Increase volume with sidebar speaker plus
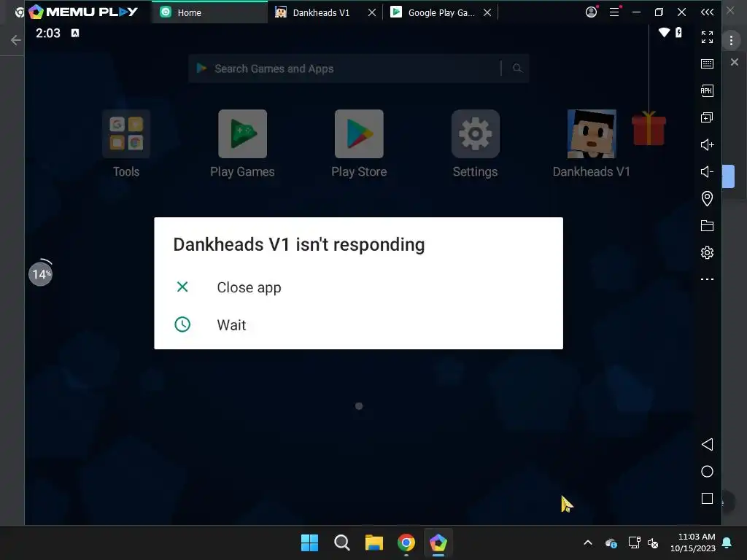Screen dimensions: 747x560 [x=707, y=145]
